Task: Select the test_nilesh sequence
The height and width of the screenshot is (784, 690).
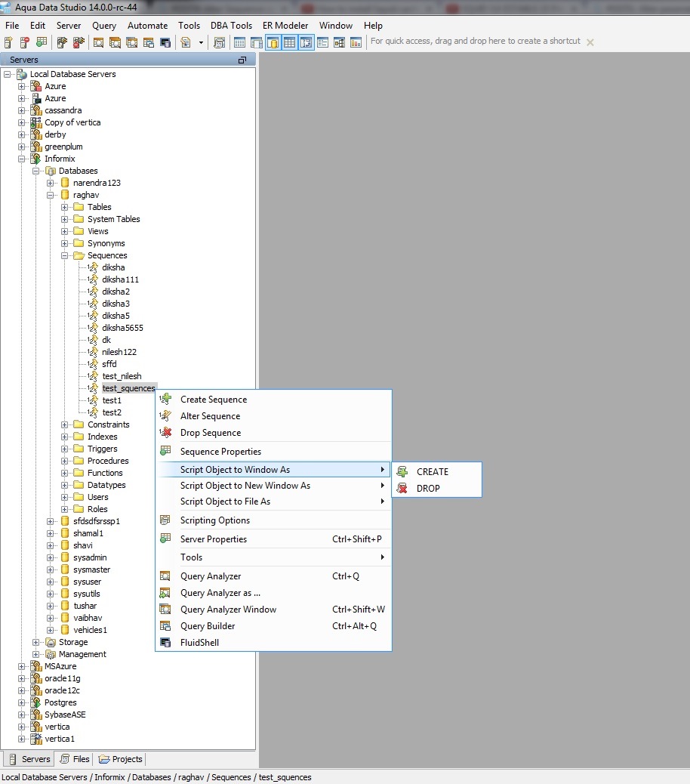Action: 122,376
